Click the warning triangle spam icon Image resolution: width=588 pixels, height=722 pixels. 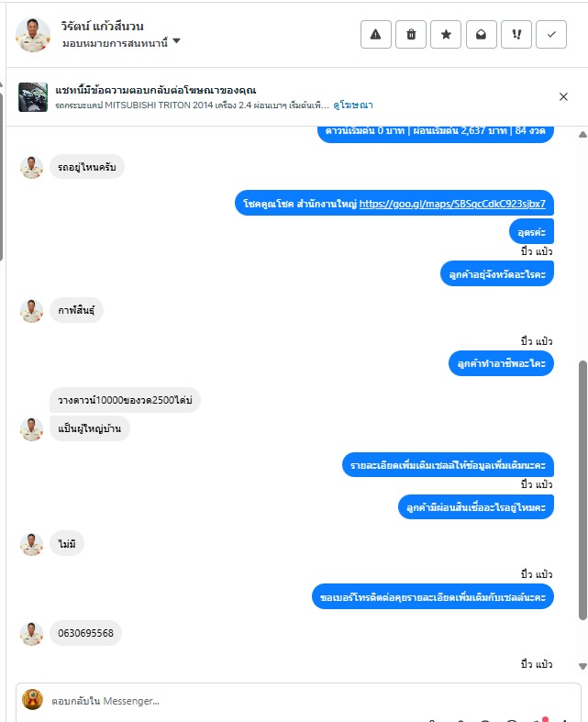[x=376, y=34]
